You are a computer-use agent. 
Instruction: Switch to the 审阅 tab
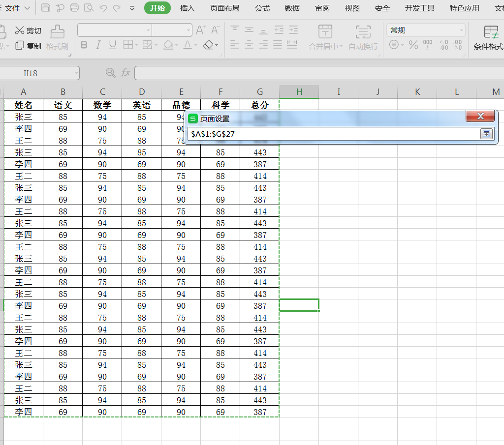point(322,8)
